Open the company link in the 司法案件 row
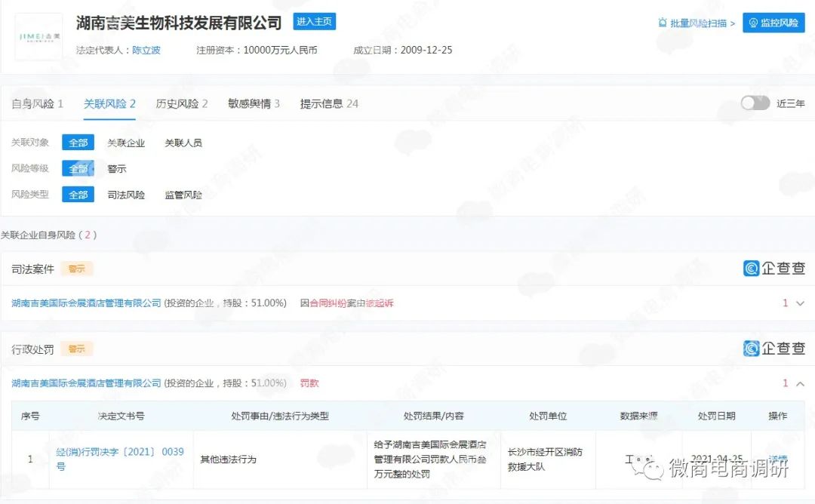 click(86, 303)
